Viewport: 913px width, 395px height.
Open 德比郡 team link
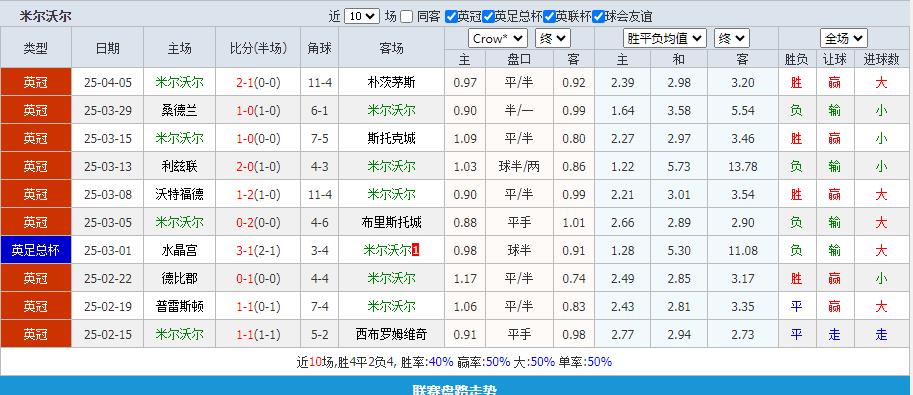(179, 278)
